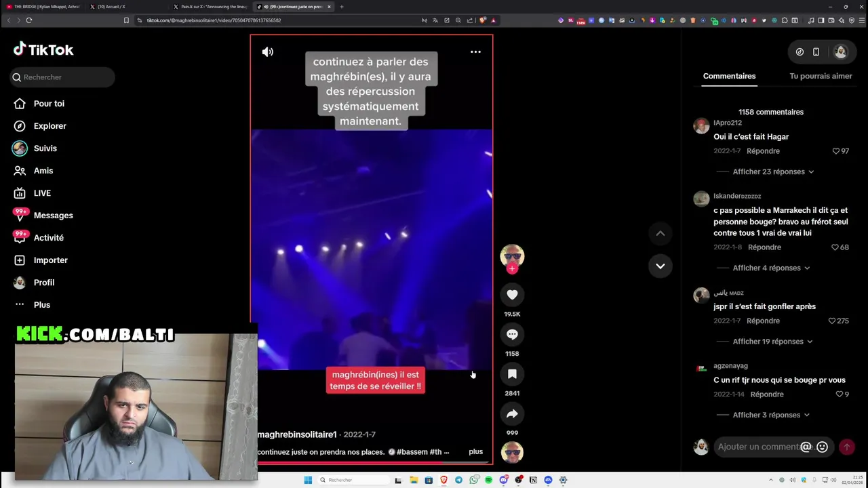Expand description with plus link

pyautogui.click(x=475, y=451)
